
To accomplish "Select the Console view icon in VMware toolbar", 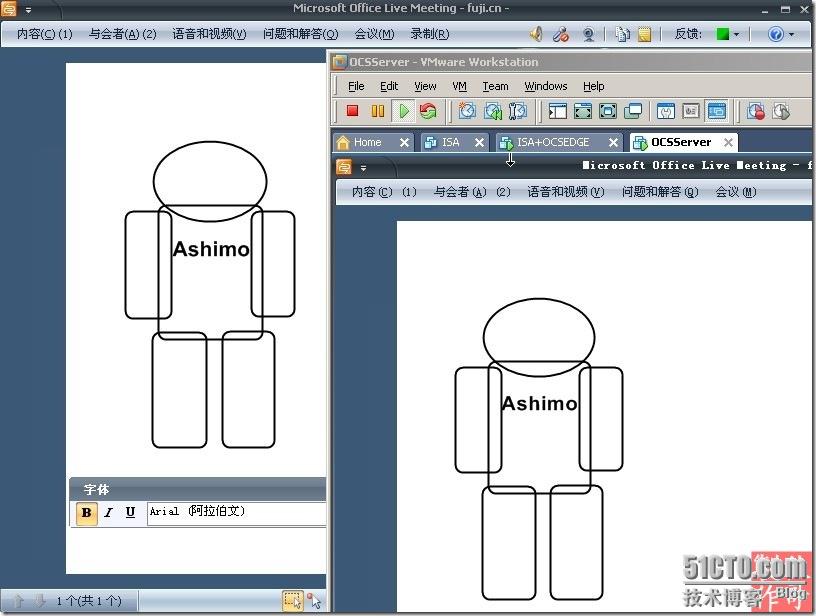I will click(x=717, y=111).
